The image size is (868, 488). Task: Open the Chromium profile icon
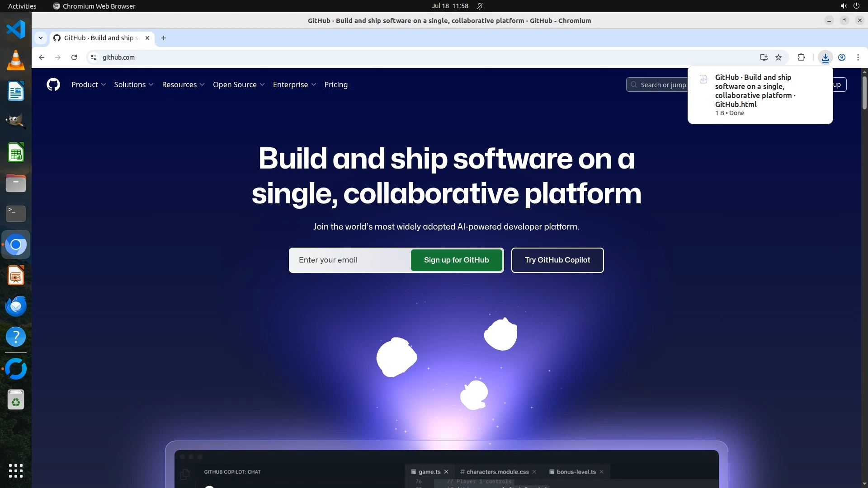842,57
